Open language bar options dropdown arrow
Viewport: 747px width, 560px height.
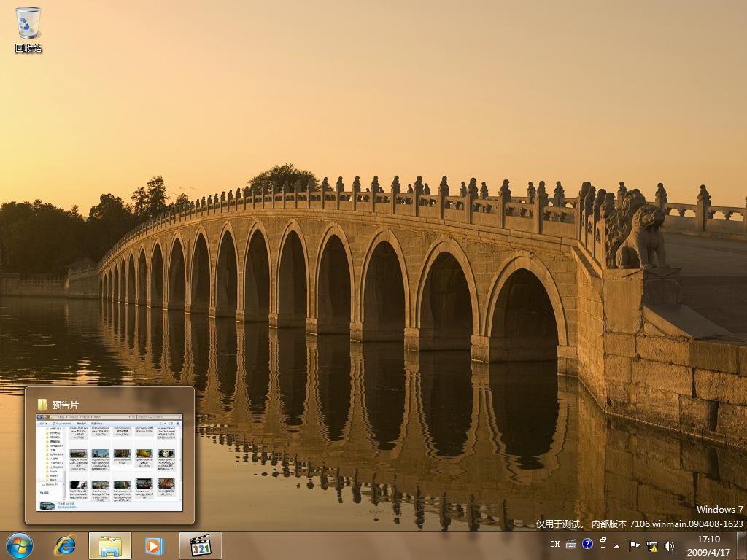pos(603,548)
